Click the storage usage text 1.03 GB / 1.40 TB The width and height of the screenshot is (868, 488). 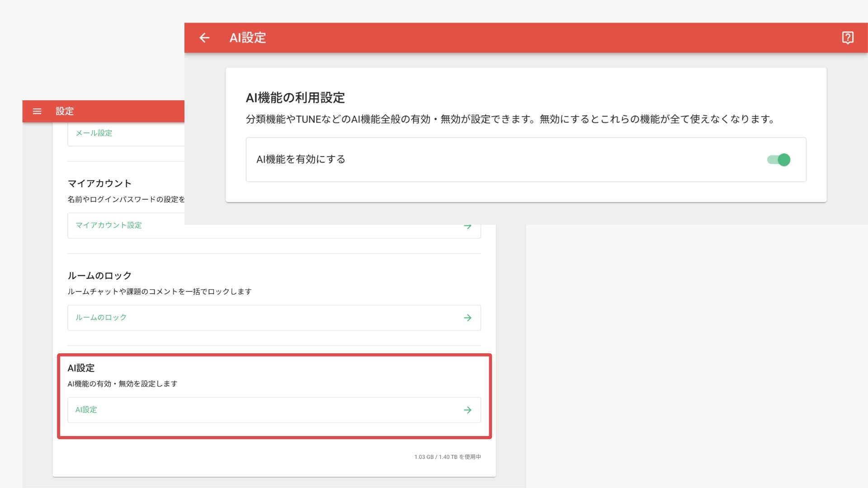(448, 457)
